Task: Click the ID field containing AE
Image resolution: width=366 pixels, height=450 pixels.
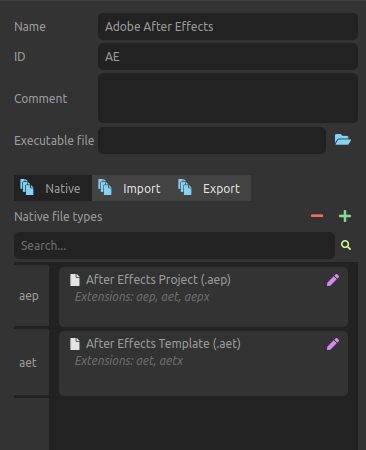Action: pos(228,57)
